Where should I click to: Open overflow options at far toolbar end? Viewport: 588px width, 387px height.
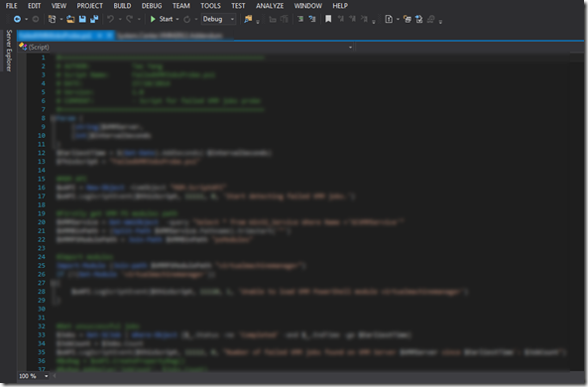[x=440, y=22]
